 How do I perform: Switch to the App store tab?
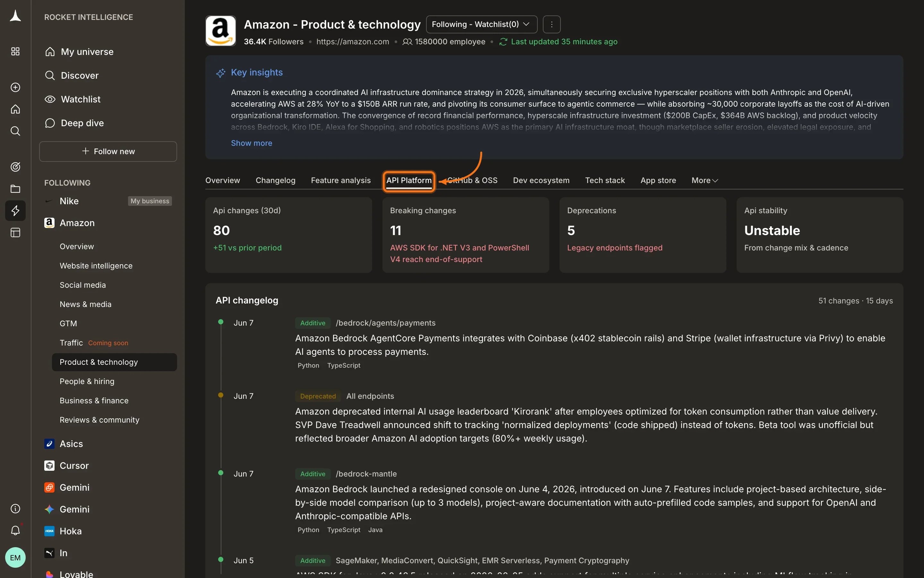[658, 180]
